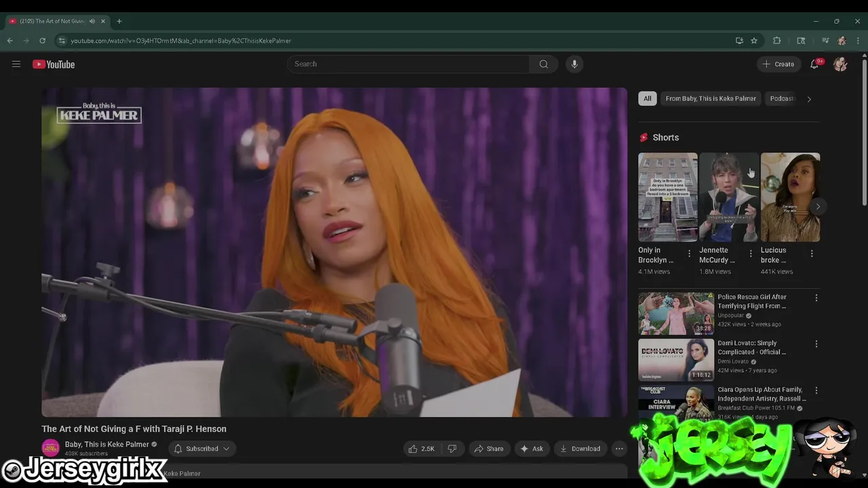Screen dimensions: 868x488
Task: Select the All filter chip
Action: (x=647, y=98)
